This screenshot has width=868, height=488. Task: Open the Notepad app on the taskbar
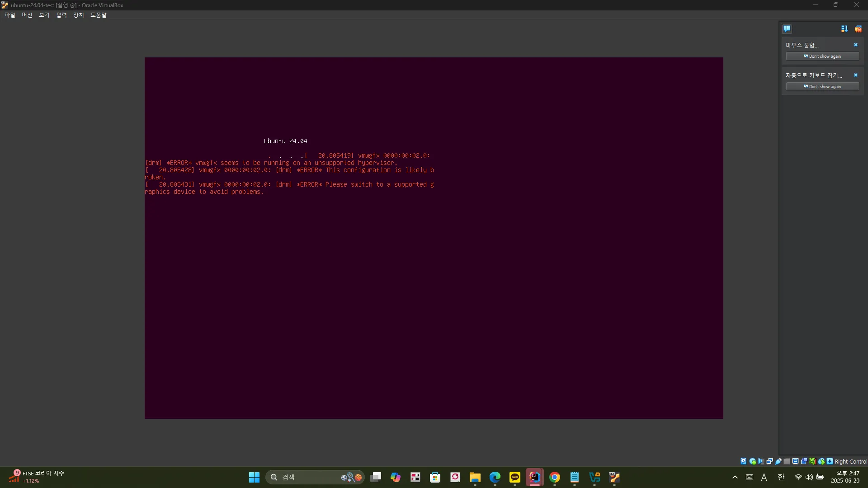(x=575, y=477)
